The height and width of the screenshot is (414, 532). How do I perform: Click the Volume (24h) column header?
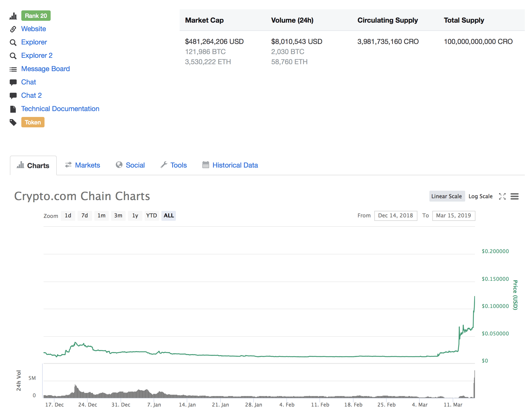pos(292,20)
